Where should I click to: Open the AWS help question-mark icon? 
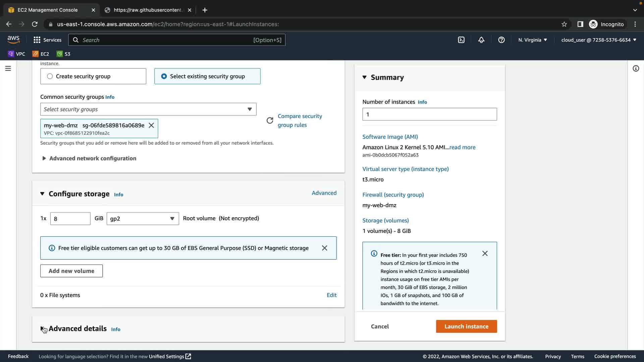(501, 40)
